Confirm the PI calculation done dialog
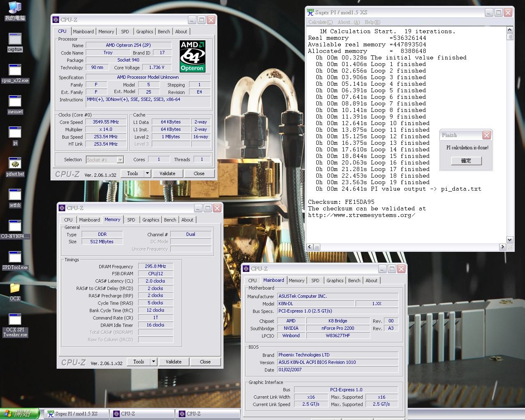 pos(466,161)
